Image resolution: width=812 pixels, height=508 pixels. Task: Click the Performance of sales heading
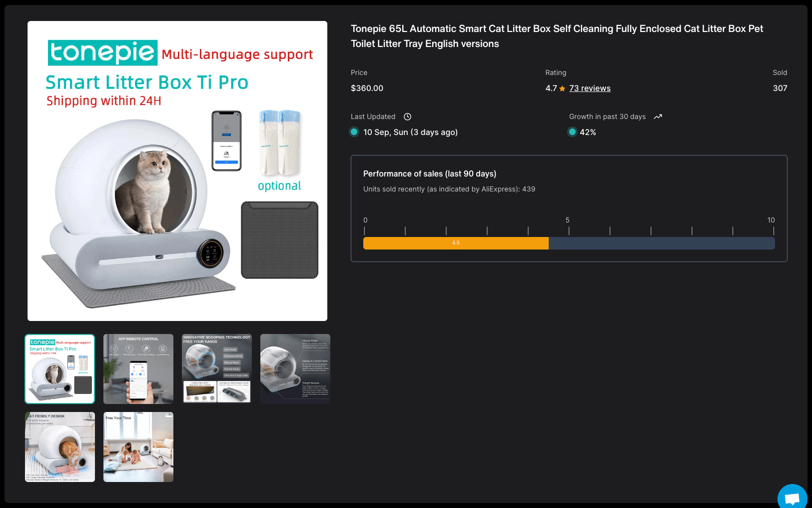[430, 173]
